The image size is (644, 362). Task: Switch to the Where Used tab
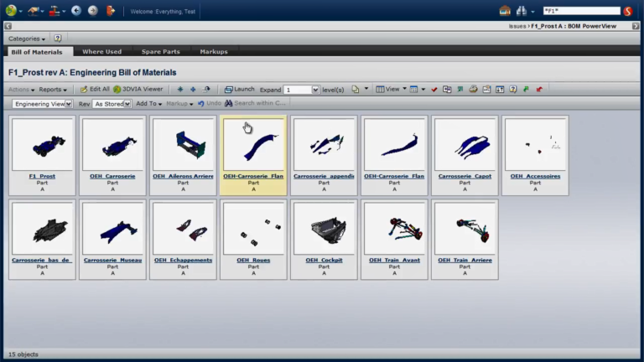pos(101,52)
